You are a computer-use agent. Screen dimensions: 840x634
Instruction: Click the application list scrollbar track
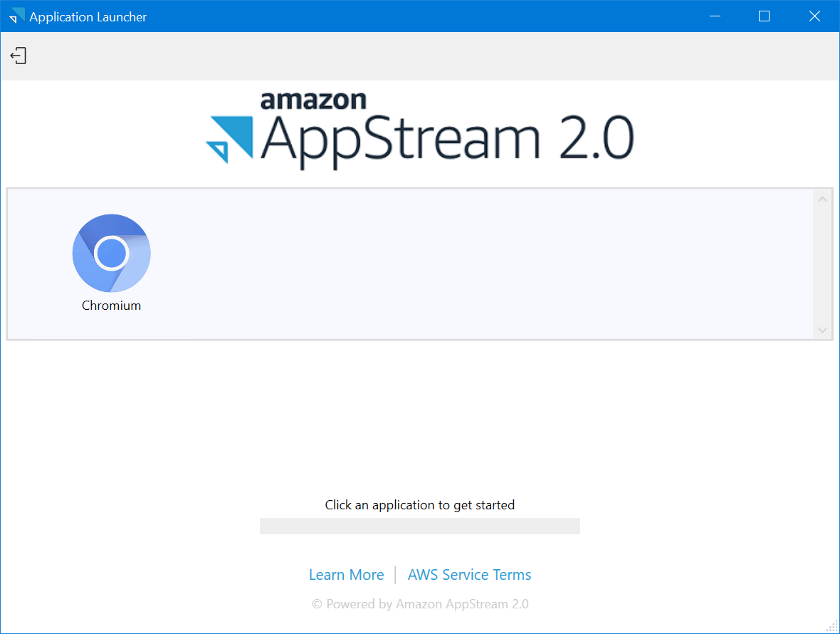point(822,264)
